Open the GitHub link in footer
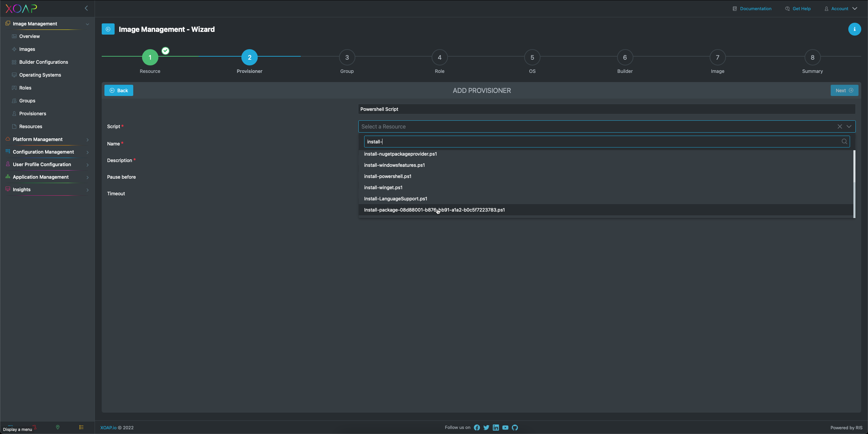 point(515,428)
